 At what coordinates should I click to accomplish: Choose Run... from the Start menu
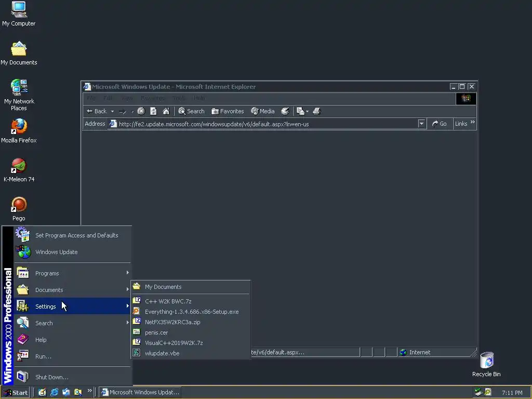[x=73, y=356]
